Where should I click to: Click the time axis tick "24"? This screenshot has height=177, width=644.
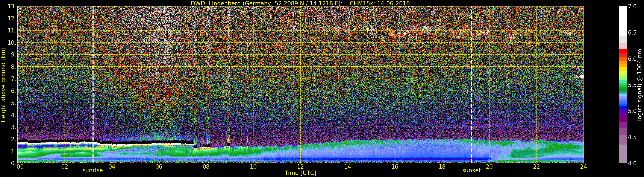pos(583,166)
